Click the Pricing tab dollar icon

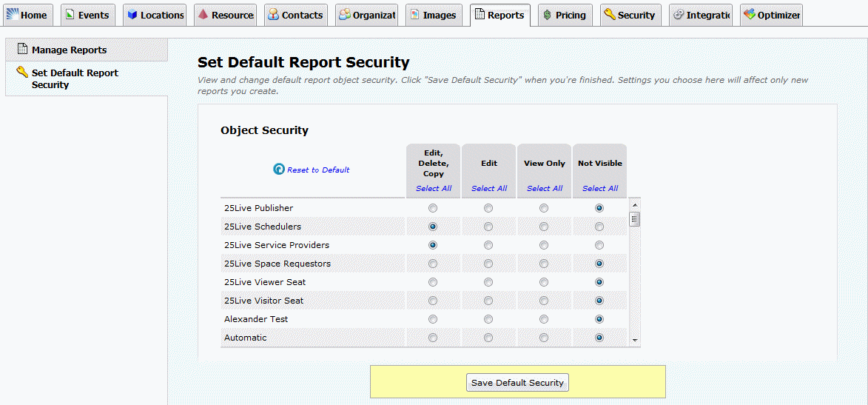547,15
